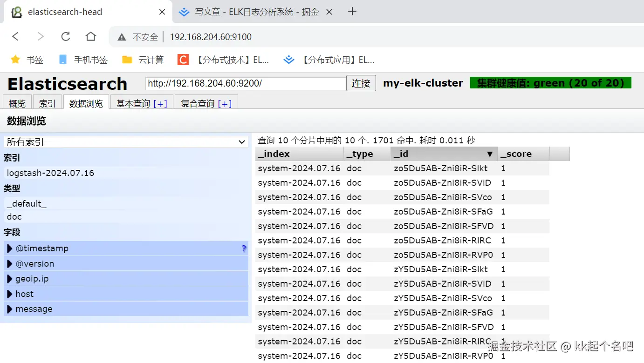
Task: Click the 连接 connect button
Action: click(x=361, y=83)
